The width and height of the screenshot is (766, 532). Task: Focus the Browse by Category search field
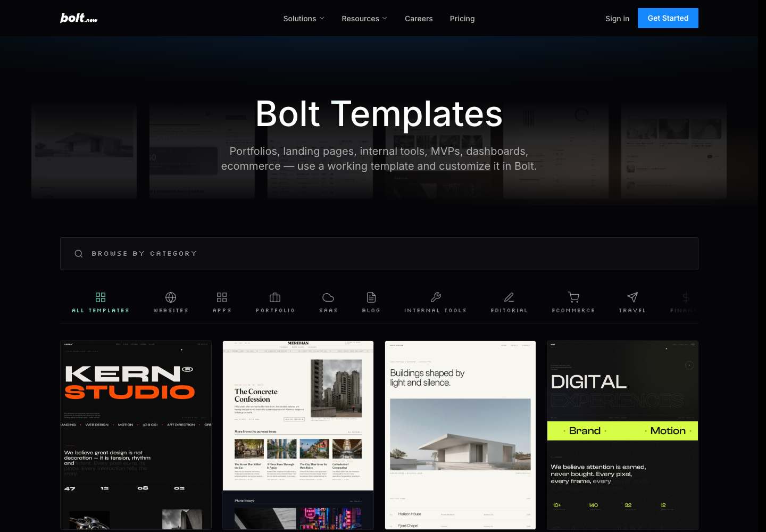coord(379,254)
